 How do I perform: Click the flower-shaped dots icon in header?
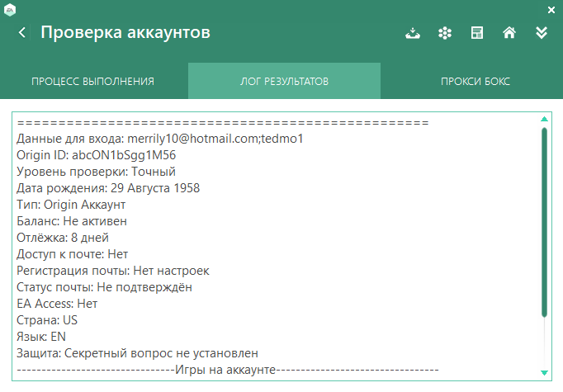coord(445,33)
